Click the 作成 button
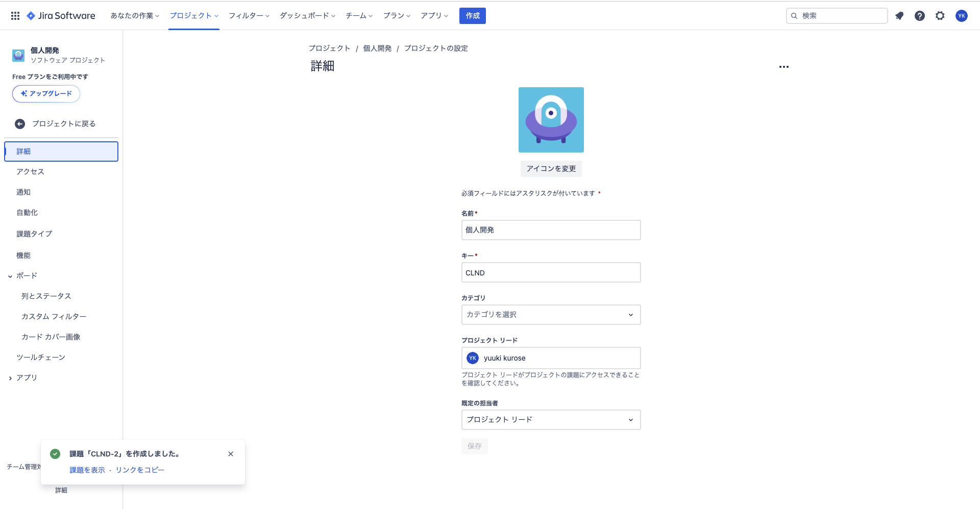The image size is (980, 509). (x=472, y=16)
